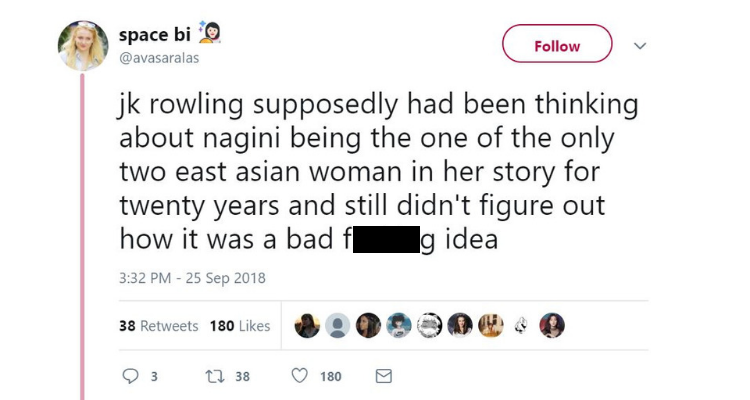The image size is (750, 400).
Task: Open the default gray silhouette liker avatar
Action: point(339,326)
